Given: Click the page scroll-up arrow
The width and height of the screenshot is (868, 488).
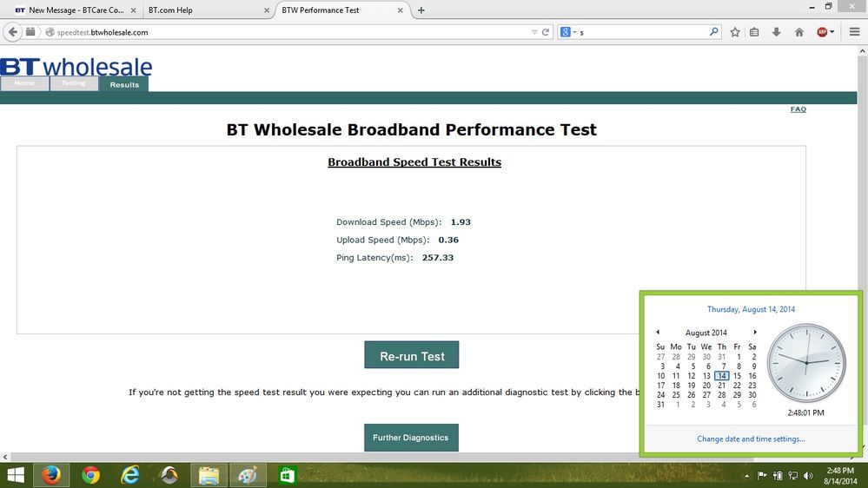Looking at the screenshot, I should pyautogui.click(x=863, y=51).
